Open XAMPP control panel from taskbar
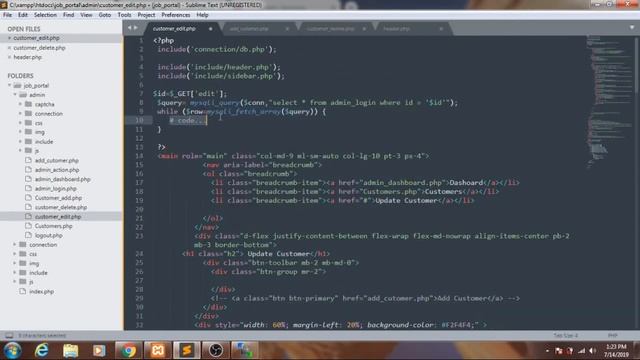 tap(158, 350)
